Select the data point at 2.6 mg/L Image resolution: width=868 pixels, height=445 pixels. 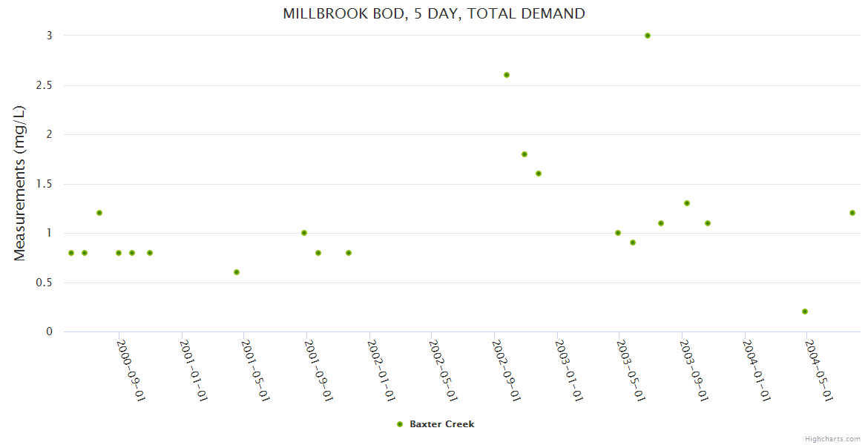point(507,75)
